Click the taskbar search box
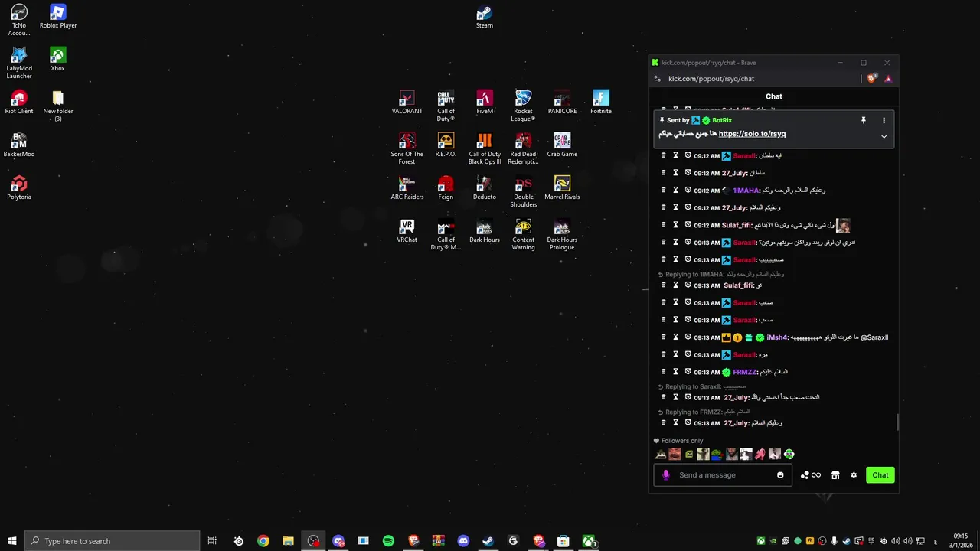This screenshot has width=980, height=551. (x=113, y=541)
